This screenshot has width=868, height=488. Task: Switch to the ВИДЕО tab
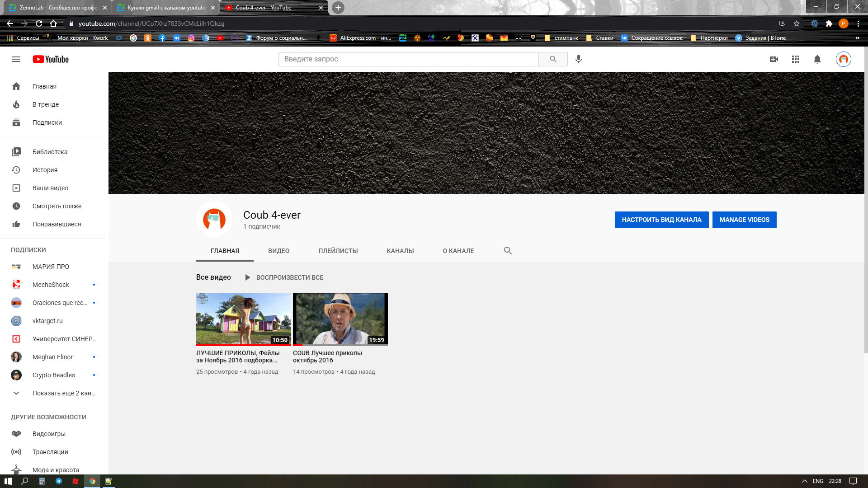tap(278, 251)
